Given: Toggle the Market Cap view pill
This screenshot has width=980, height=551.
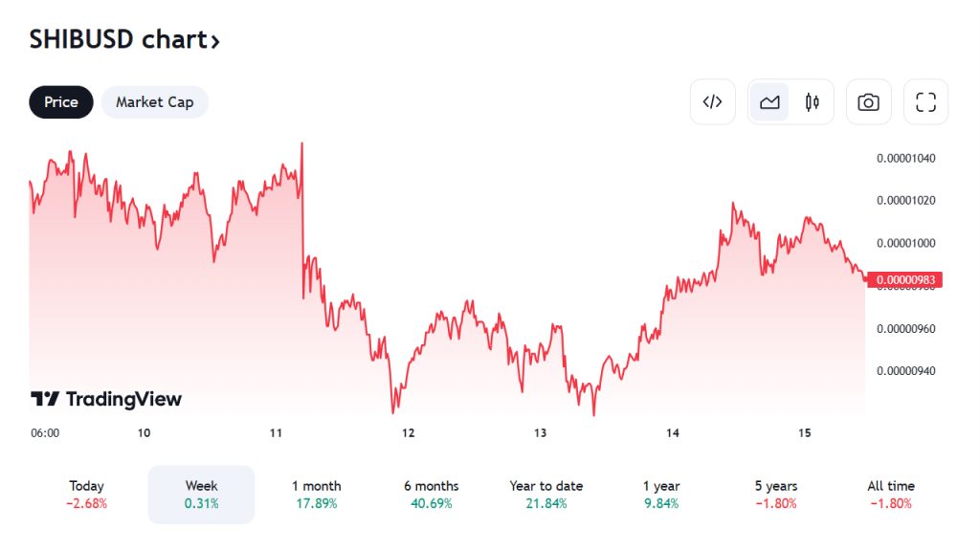Looking at the screenshot, I should click(x=154, y=102).
